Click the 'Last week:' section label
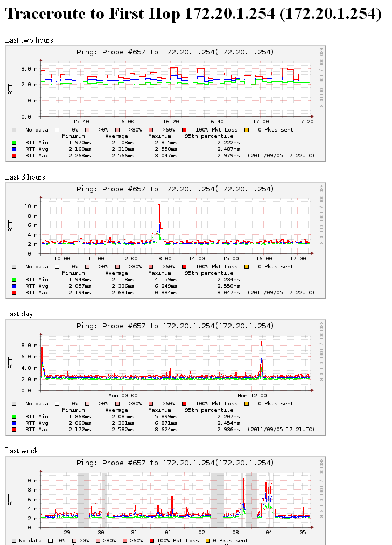Viewport: 392px width, 545px height. pos(22,451)
